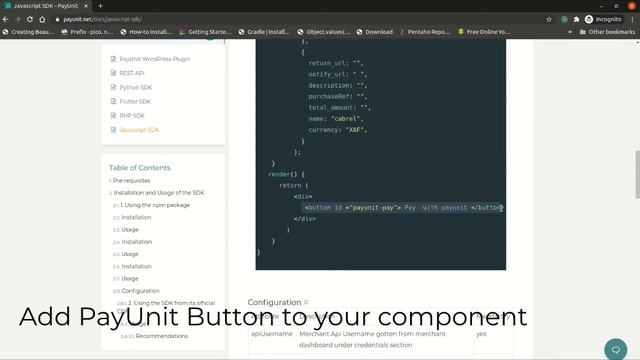The image size is (640, 360).
Task: Open a new tab with the plus button
Action: pyautogui.click(x=100, y=6)
